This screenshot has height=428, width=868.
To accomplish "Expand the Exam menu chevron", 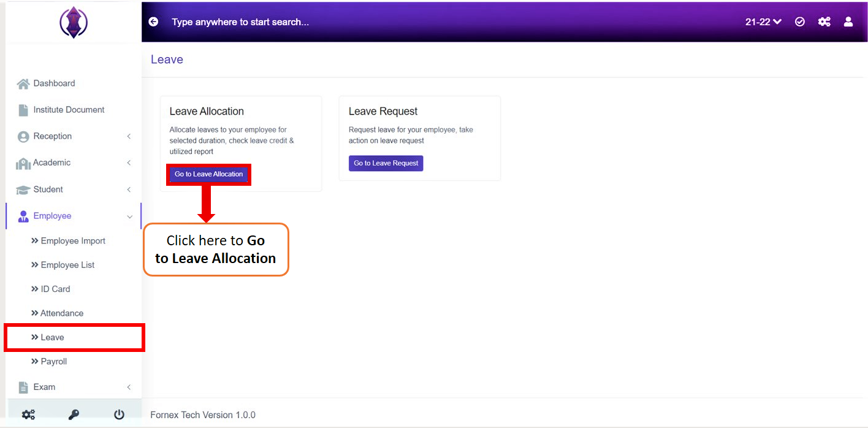I will click(x=129, y=387).
